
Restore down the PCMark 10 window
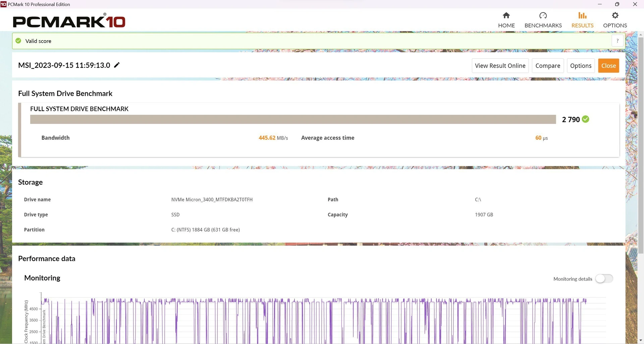[617, 4]
